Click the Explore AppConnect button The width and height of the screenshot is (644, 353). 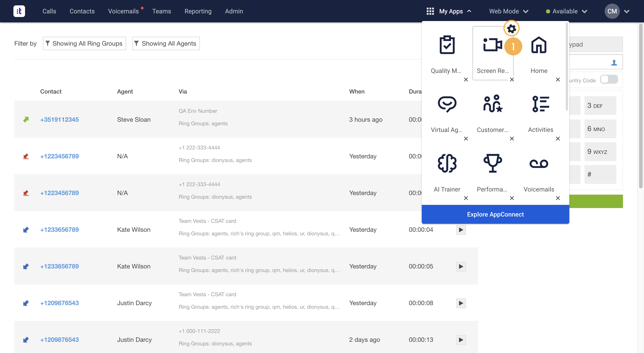(495, 214)
